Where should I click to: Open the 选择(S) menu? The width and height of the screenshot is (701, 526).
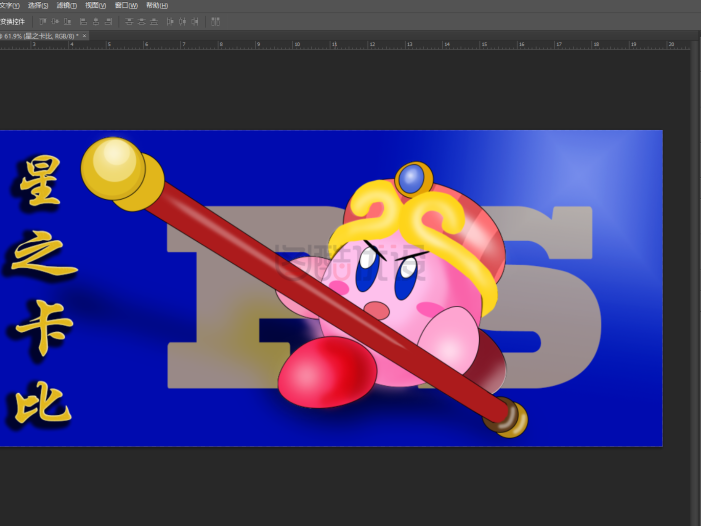(38, 5)
